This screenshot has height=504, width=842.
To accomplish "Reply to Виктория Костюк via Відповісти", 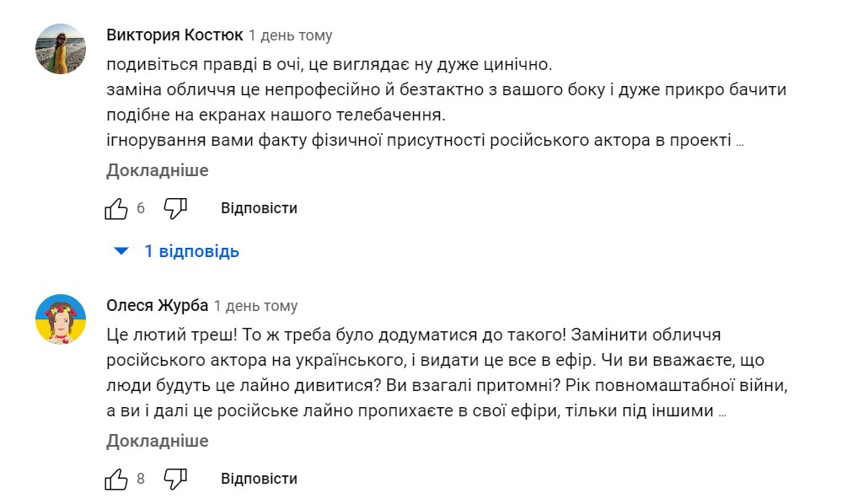I will pyautogui.click(x=259, y=208).
